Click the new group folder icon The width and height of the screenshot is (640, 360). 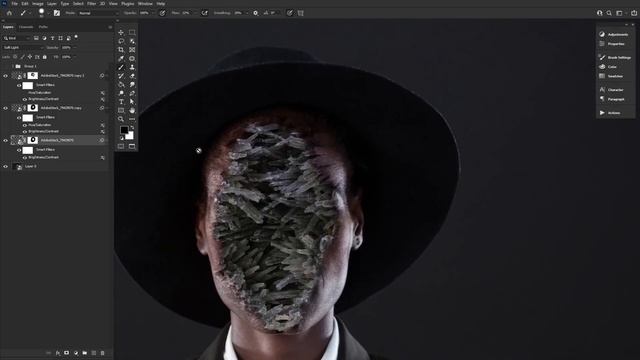click(84, 353)
